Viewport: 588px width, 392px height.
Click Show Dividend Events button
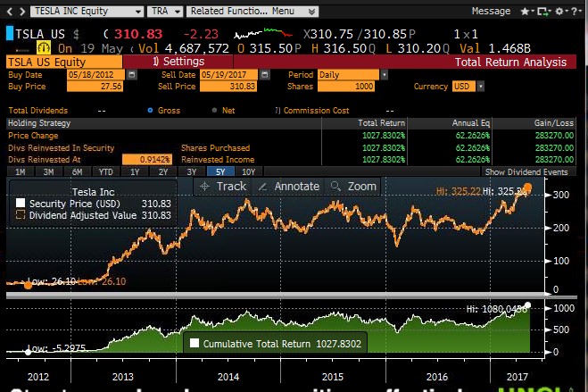[x=526, y=171]
